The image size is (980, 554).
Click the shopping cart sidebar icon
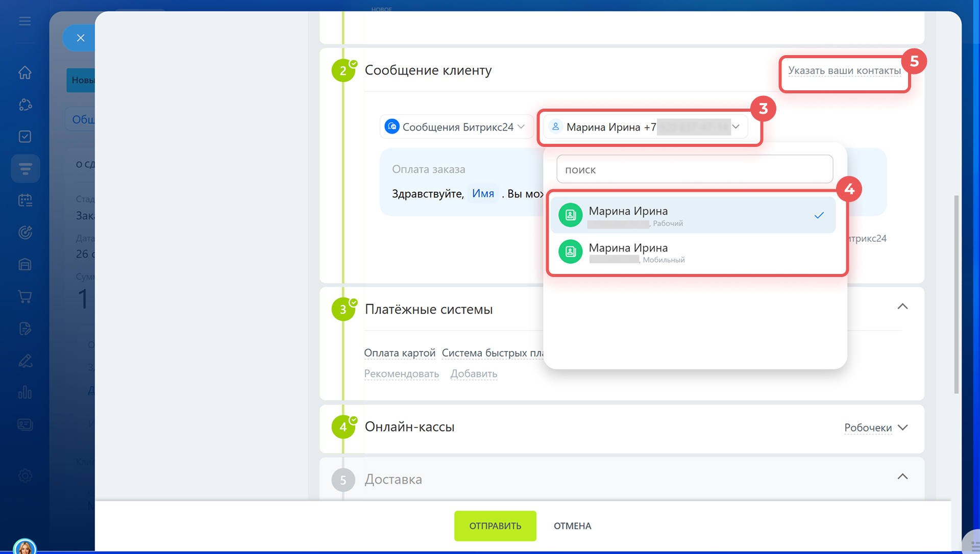tap(25, 296)
